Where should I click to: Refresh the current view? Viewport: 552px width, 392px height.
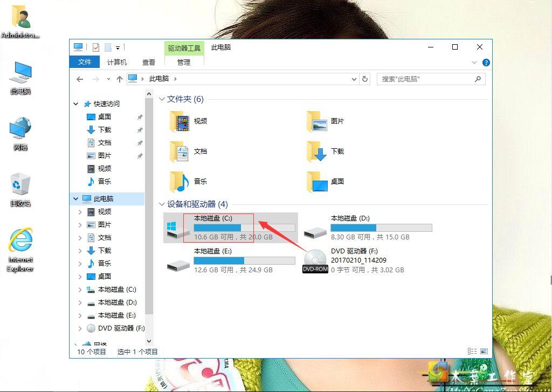(x=365, y=79)
